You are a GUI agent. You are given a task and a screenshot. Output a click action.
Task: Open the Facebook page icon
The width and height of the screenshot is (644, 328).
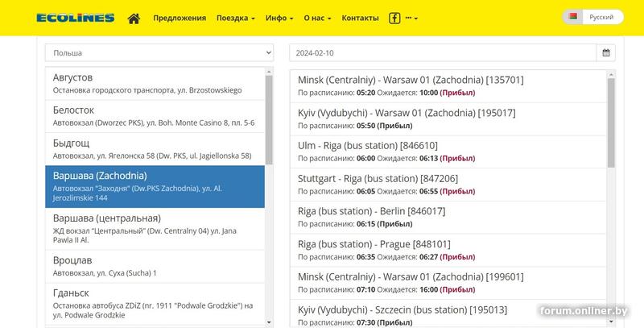(394, 18)
